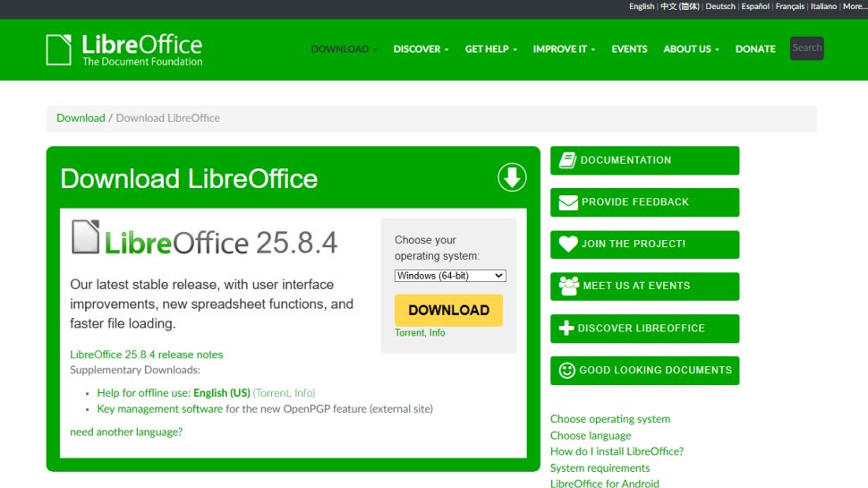This screenshot has width=868, height=488.
Task: Switch language to Español
Action: click(x=755, y=6)
